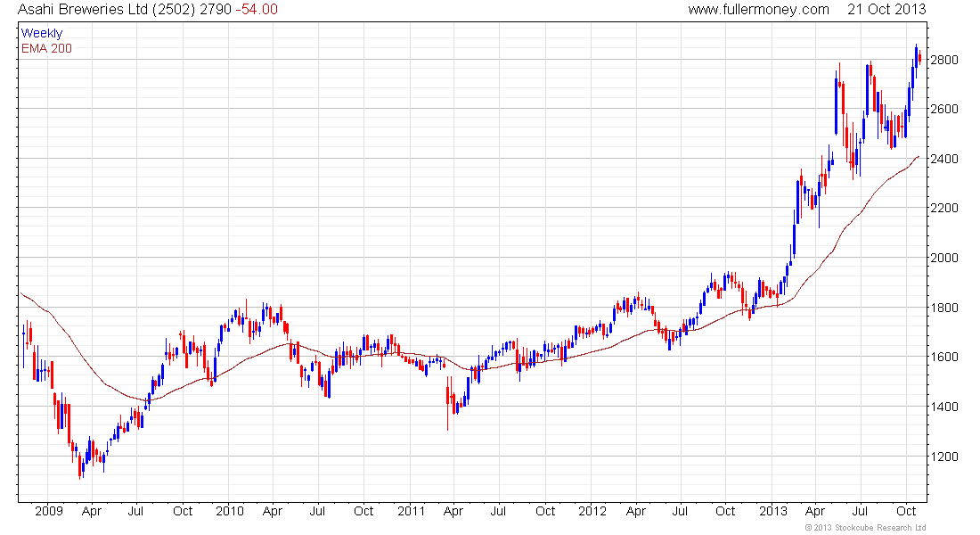Click the 1800 price axis label
Screen dimensions: 980x535
pyautogui.click(x=943, y=308)
